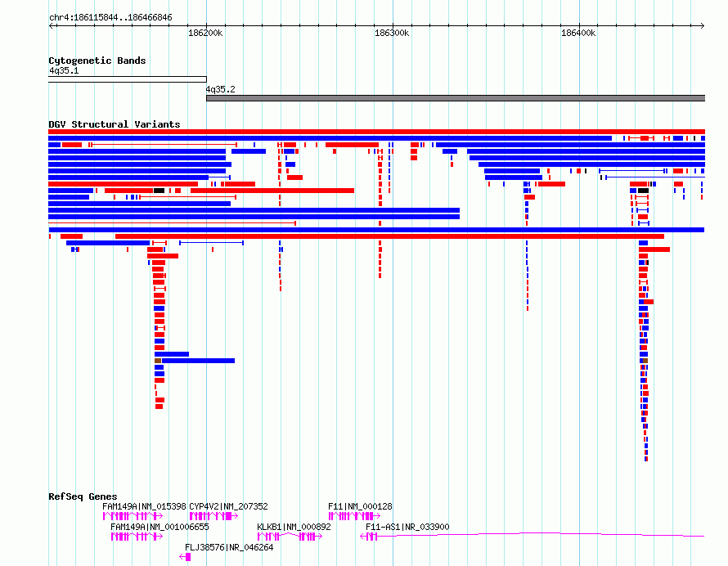The image size is (728, 566).
Task: Click the FLJ38576|NR_046264 label
Action: pos(229,547)
